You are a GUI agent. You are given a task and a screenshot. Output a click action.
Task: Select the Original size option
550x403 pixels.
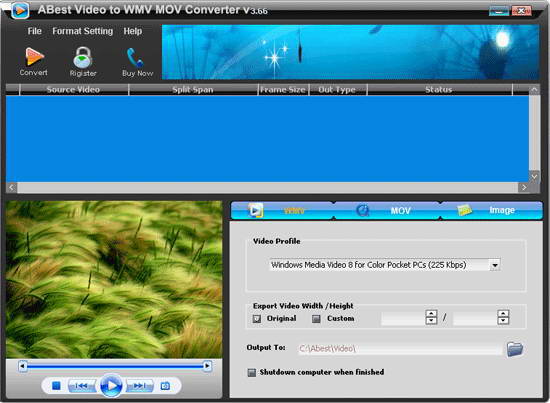pos(257,318)
